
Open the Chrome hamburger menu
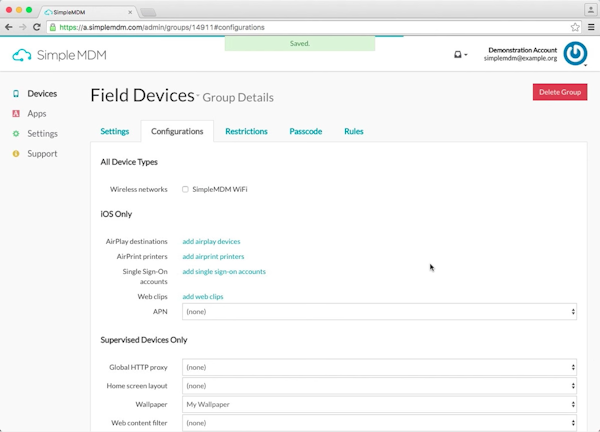[591, 27]
